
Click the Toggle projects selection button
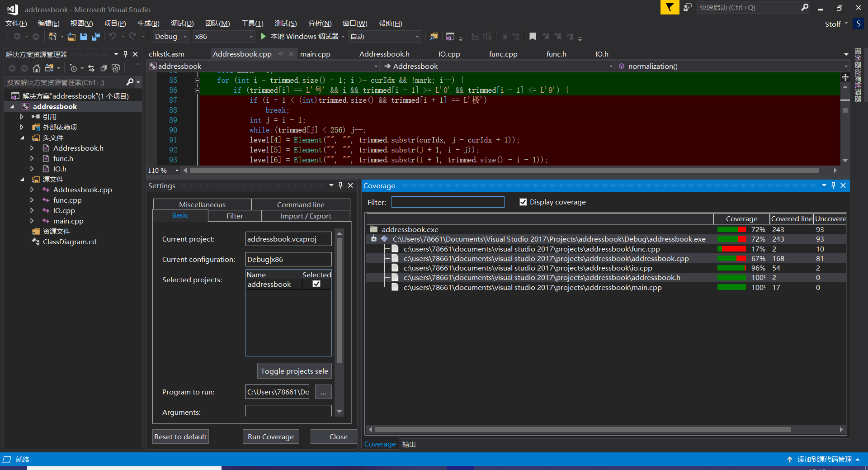click(x=294, y=371)
